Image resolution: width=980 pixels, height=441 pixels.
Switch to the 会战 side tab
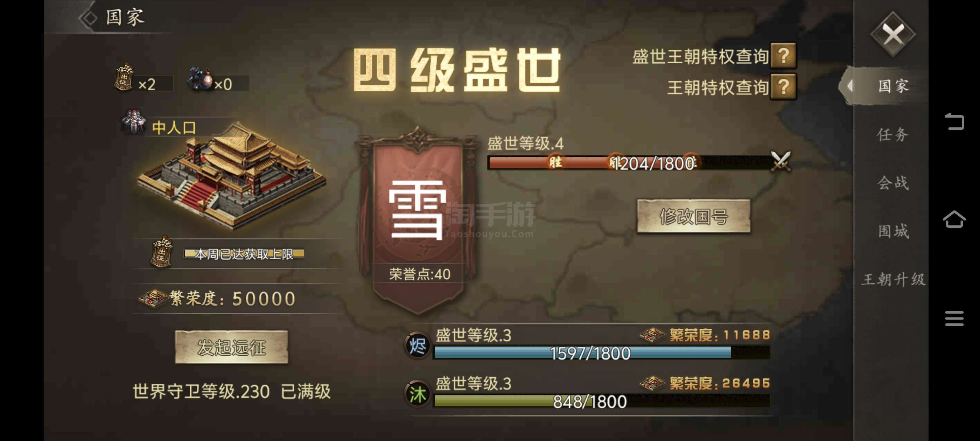click(x=892, y=183)
